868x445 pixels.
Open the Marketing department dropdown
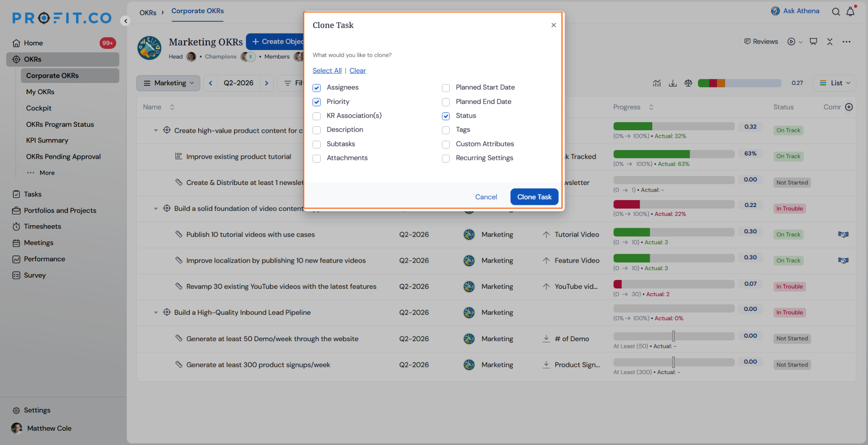(168, 83)
